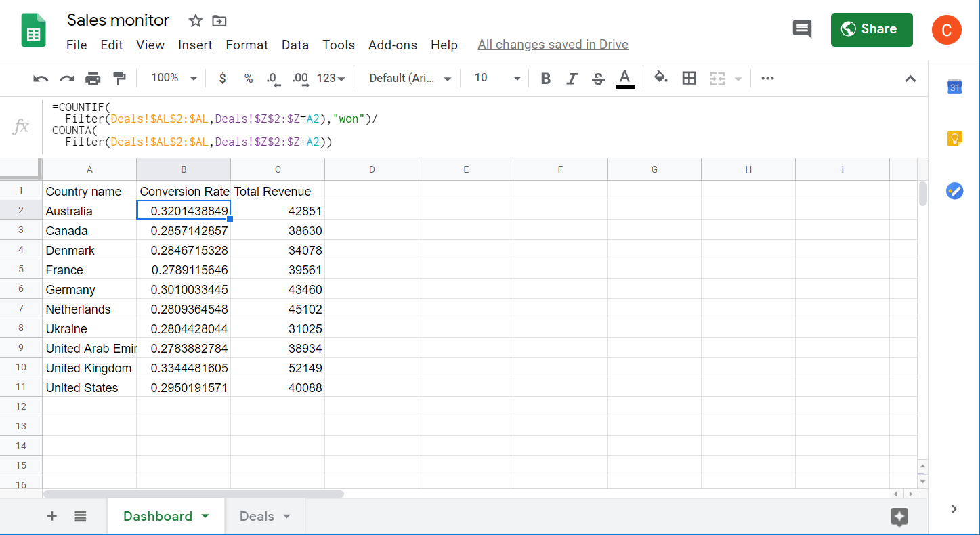This screenshot has width=980, height=535.
Task: Open the Format menu
Action: 247,45
